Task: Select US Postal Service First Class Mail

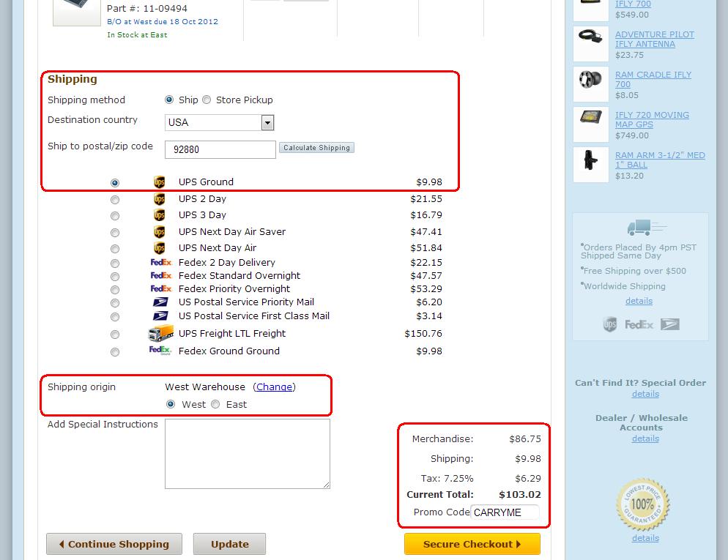Action: coord(115,317)
